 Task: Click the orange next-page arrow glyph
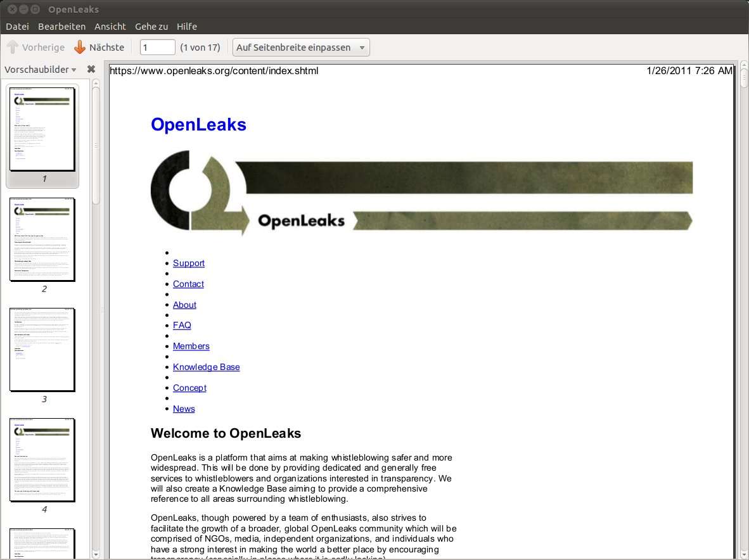[79, 46]
